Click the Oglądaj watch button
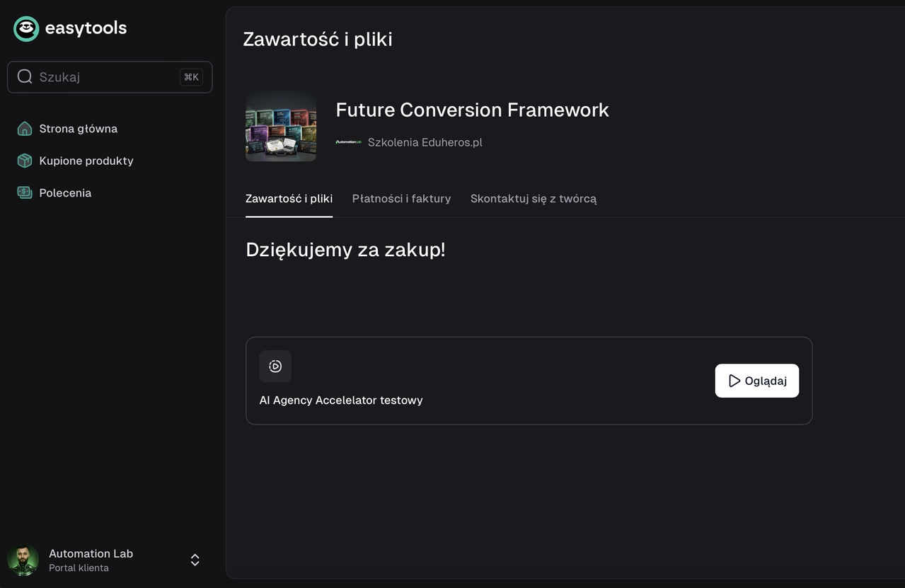Image resolution: width=905 pixels, height=588 pixels. coord(757,381)
